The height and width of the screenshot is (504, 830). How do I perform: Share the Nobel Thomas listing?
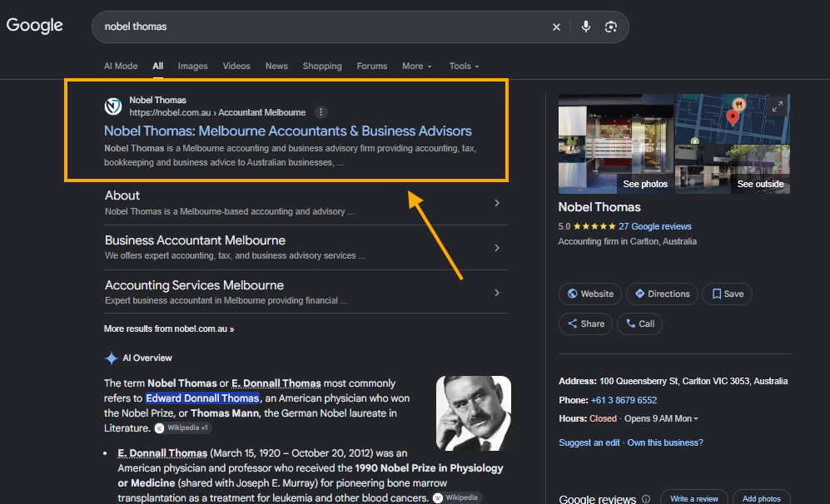point(585,324)
